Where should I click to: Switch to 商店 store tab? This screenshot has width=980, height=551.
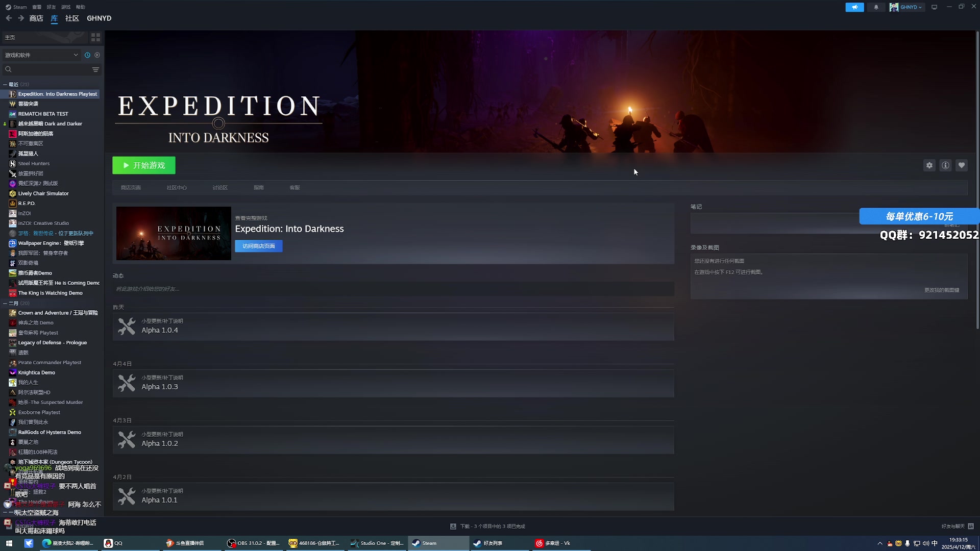[36, 18]
